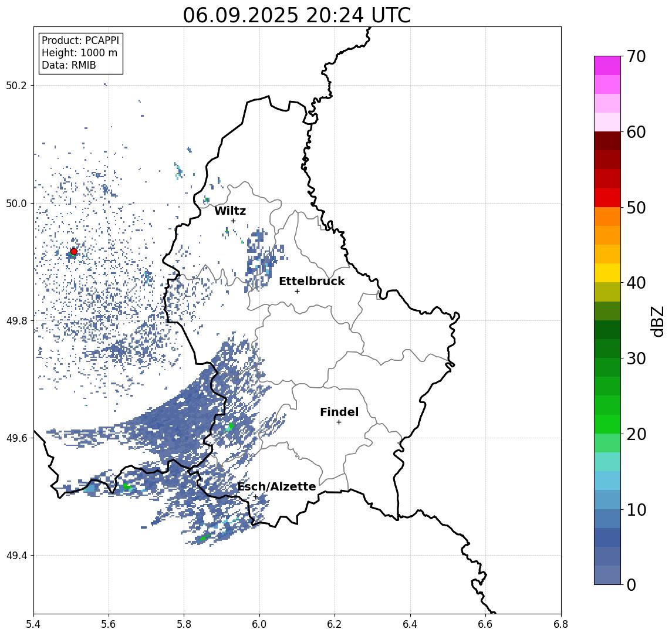The image size is (672, 636).
Task: Click the longitude label 6.4
Action: [410, 624]
